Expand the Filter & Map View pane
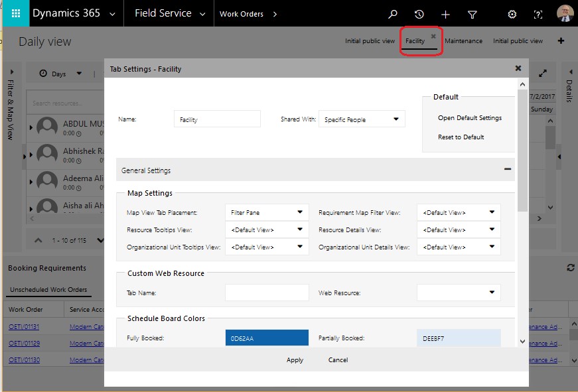Screen dimensions: 578x392 [12, 72]
